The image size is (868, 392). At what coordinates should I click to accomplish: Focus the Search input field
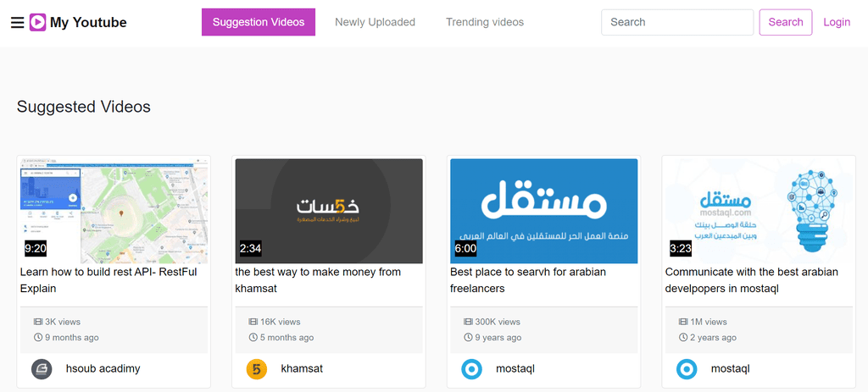click(x=677, y=22)
